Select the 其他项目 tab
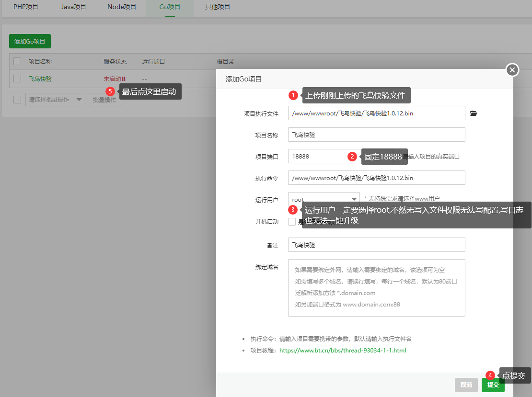 [x=218, y=7]
